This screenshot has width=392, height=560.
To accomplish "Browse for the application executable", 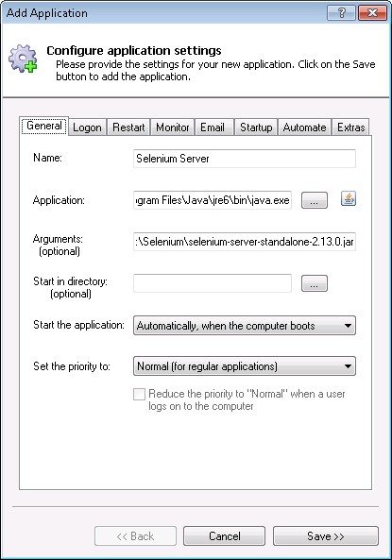I will 315,200.
